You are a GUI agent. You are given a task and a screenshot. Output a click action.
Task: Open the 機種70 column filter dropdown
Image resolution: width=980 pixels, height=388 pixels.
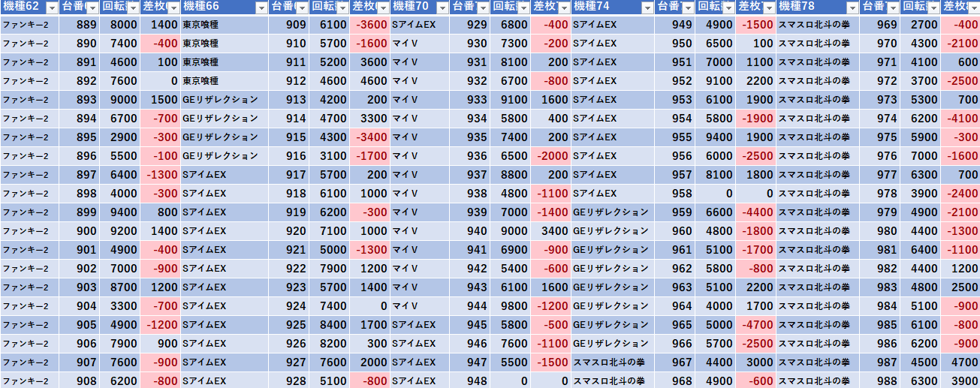(x=442, y=8)
